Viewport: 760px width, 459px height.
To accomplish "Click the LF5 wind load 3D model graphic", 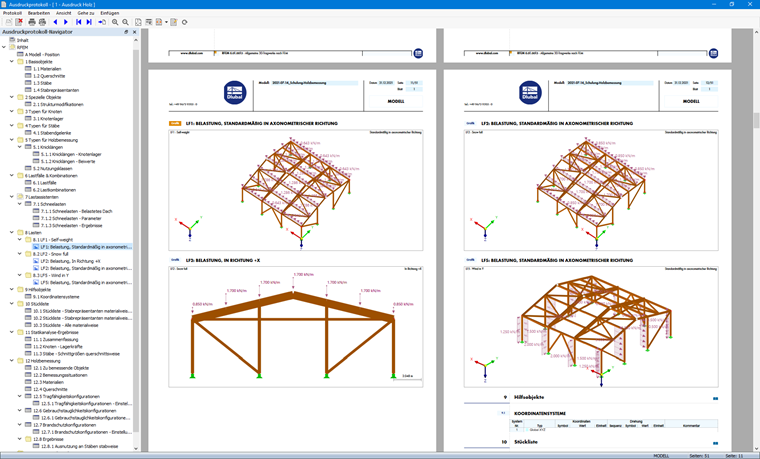I will [591, 326].
